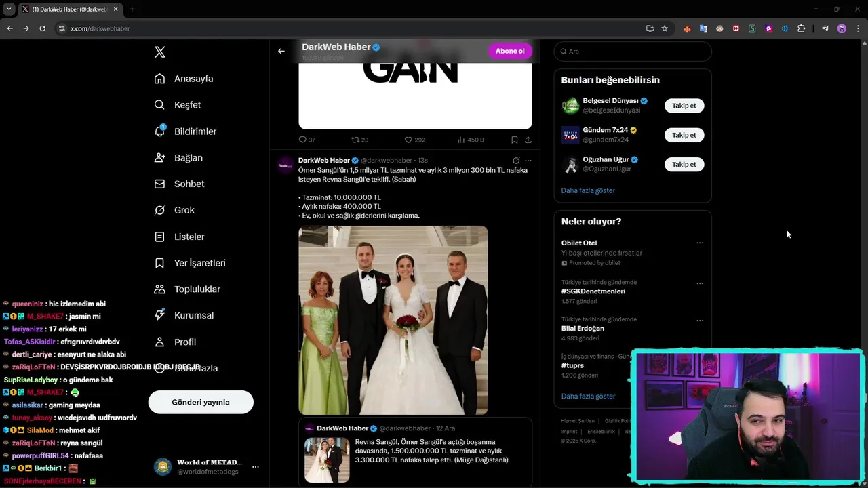Click Daha fazla göster under suggestions
The width and height of the screenshot is (868, 488).
(588, 190)
